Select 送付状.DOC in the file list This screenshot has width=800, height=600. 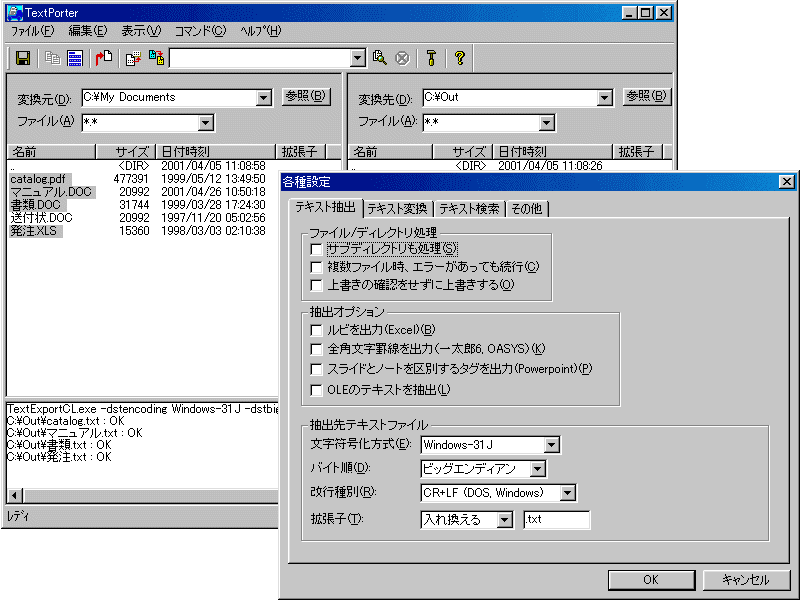tap(41, 218)
